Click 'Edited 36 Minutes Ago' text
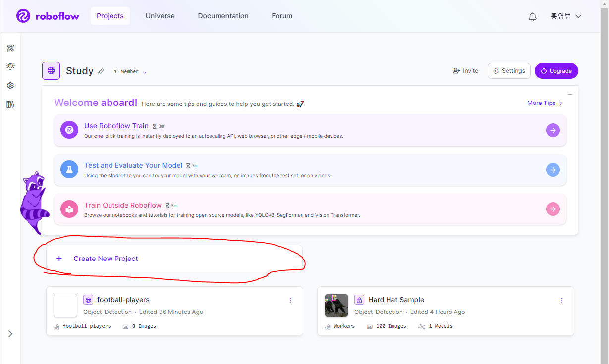Screen dimensions: 609x364 click(171, 312)
